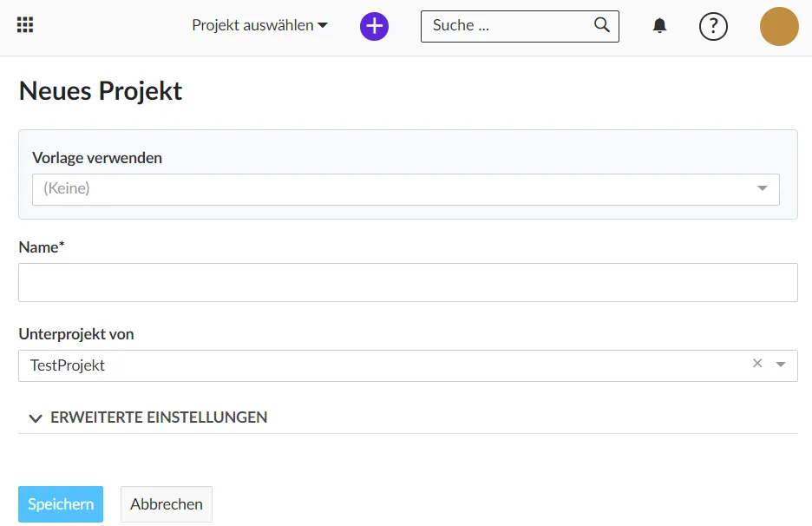Click inside the Suche search box

[503, 26]
